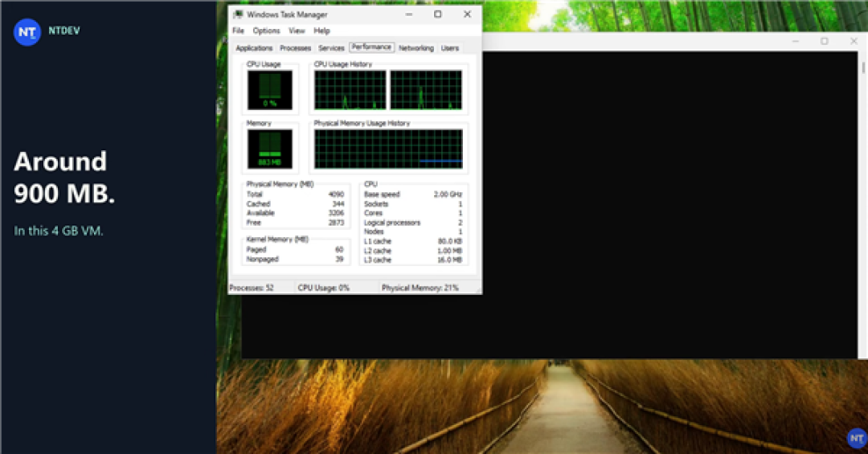The image size is (868, 454).
Task: Click the Logical processors row
Action: pyautogui.click(x=413, y=223)
